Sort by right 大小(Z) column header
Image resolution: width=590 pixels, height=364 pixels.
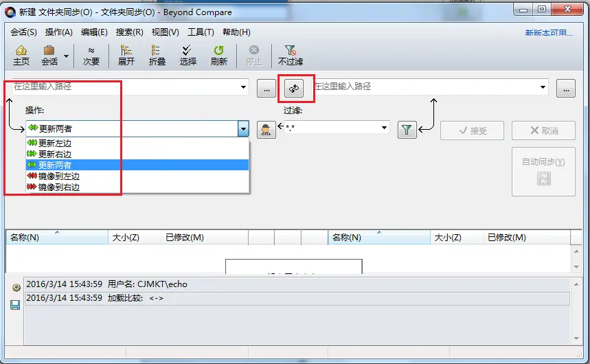pyautogui.click(x=457, y=238)
